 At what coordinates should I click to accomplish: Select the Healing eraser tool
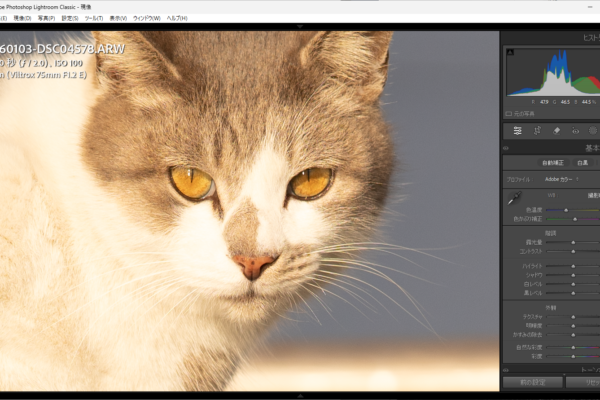[x=556, y=130]
